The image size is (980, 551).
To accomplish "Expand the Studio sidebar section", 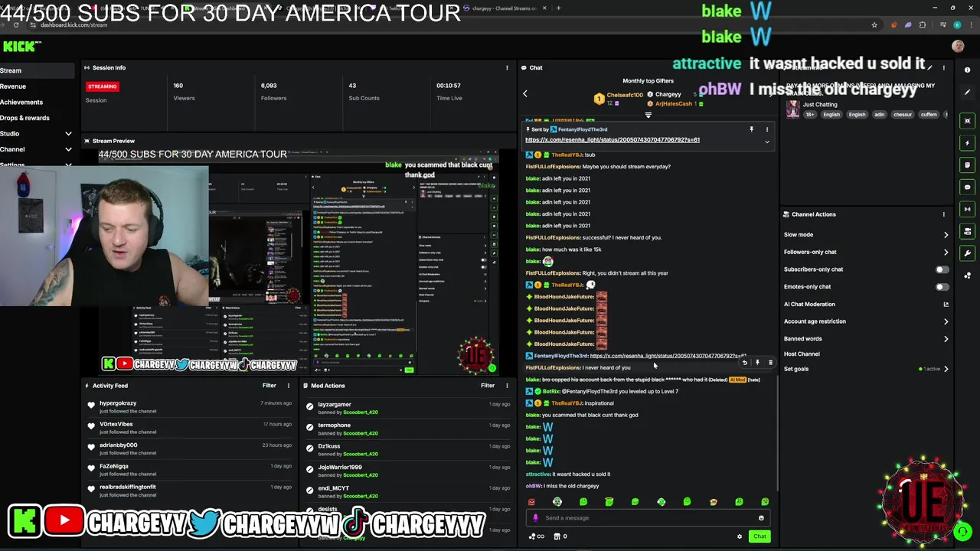I will [68, 134].
